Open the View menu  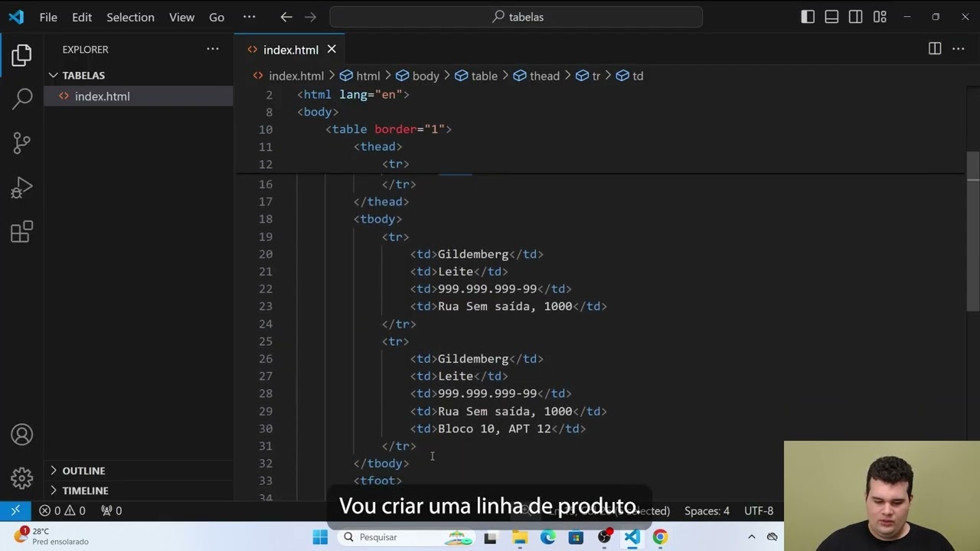(x=181, y=17)
